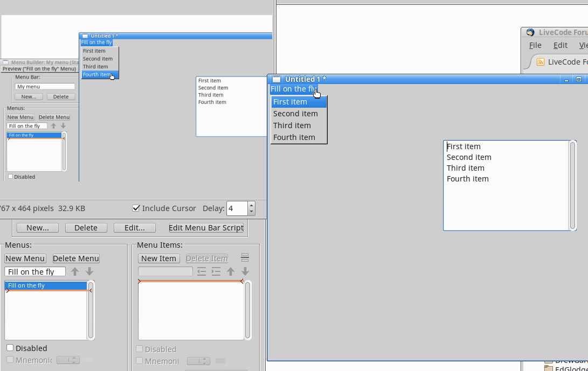This screenshot has height=371, width=588.
Task: Click the EdGlodge folder icon
Action: point(549,368)
